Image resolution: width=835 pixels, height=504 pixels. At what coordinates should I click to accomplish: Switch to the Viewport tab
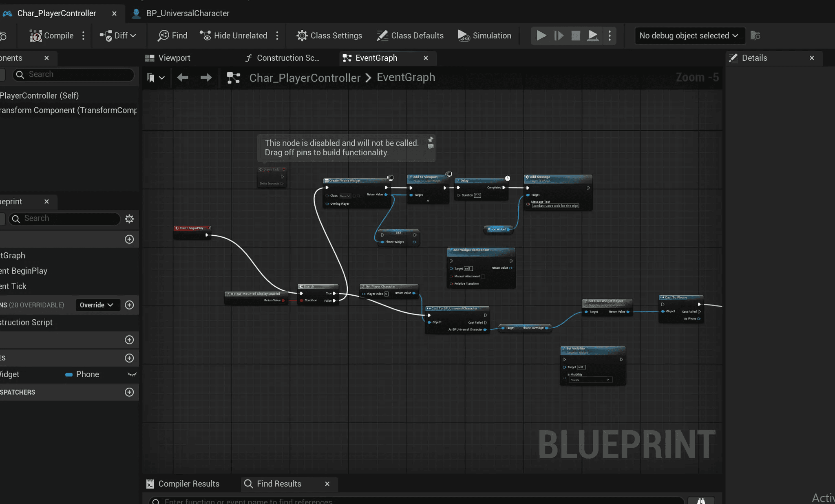[168, 58]
